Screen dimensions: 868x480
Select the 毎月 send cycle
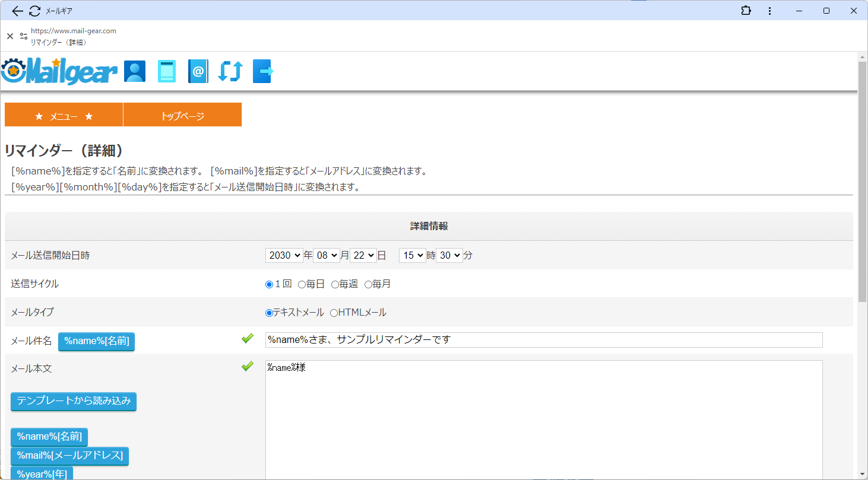pos(368,284)
